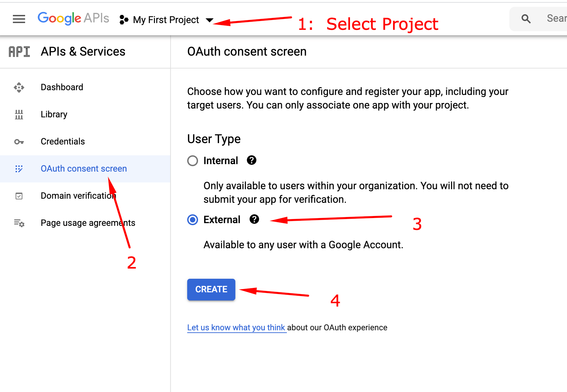Click the project selector dots icon
The image size is (567, 392).
(124, 20)
